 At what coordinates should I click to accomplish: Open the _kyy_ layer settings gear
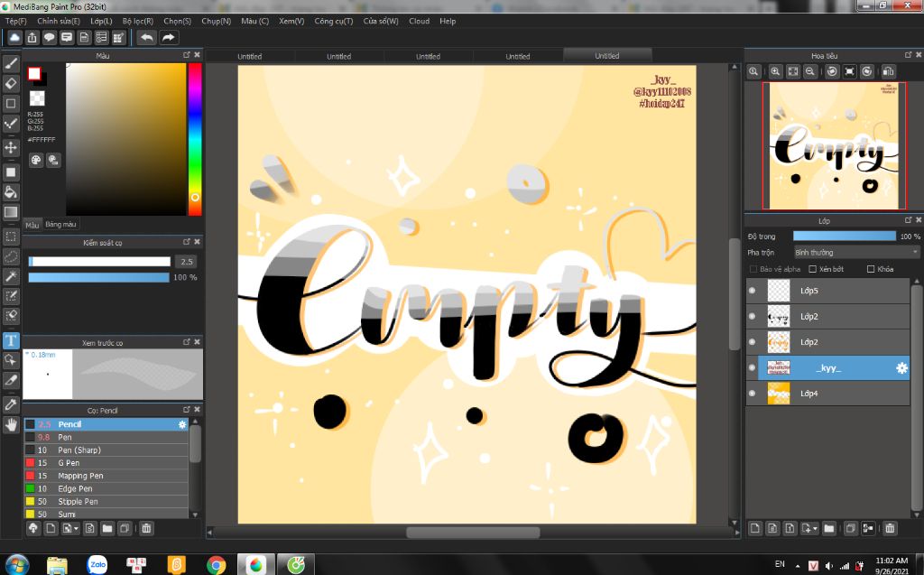point(901,368)
